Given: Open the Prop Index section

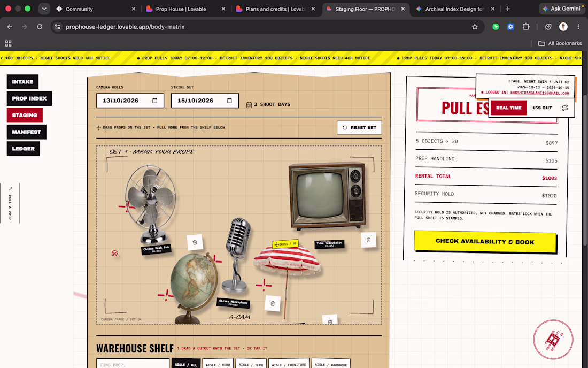Looking at the screenshot, I should [29, 98].
